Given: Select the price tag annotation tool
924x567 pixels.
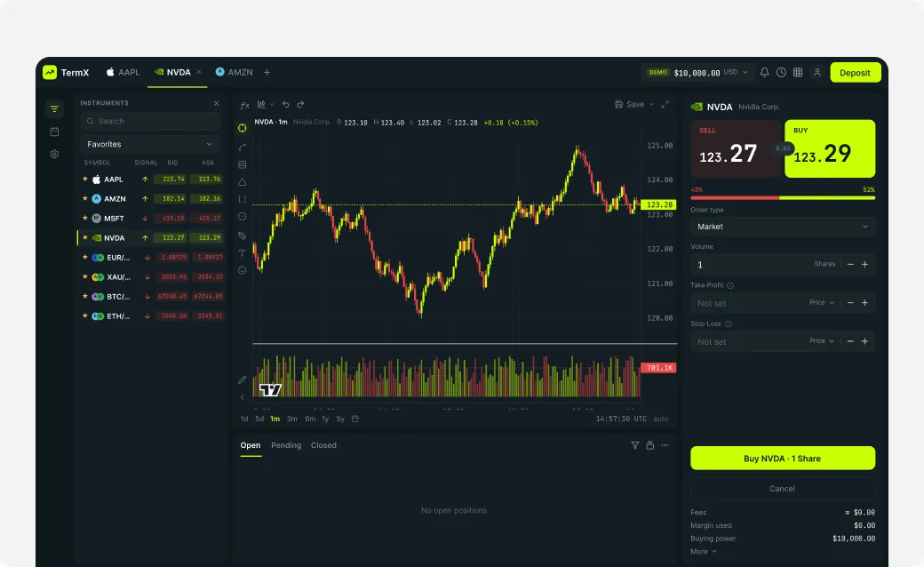Looking at the screenshot, I should tap(243, 236).
